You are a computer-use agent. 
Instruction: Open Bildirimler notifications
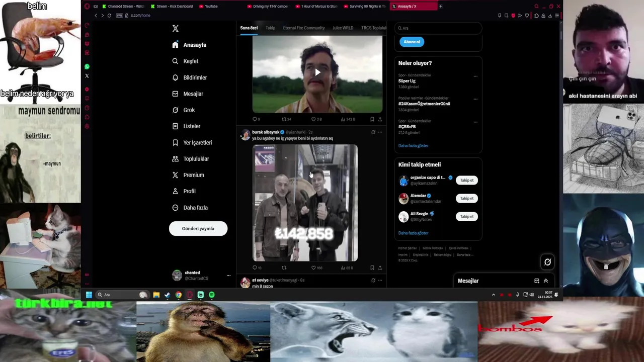point(189,77)
